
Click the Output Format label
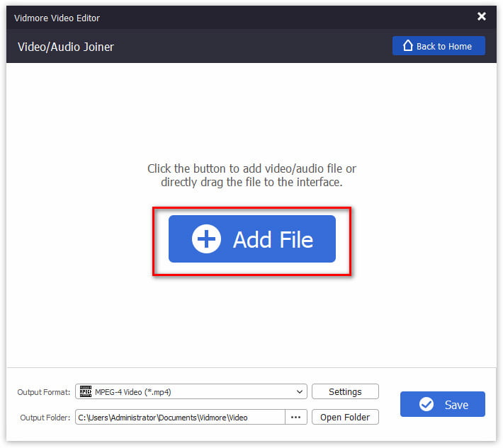[x=44, y=392]
